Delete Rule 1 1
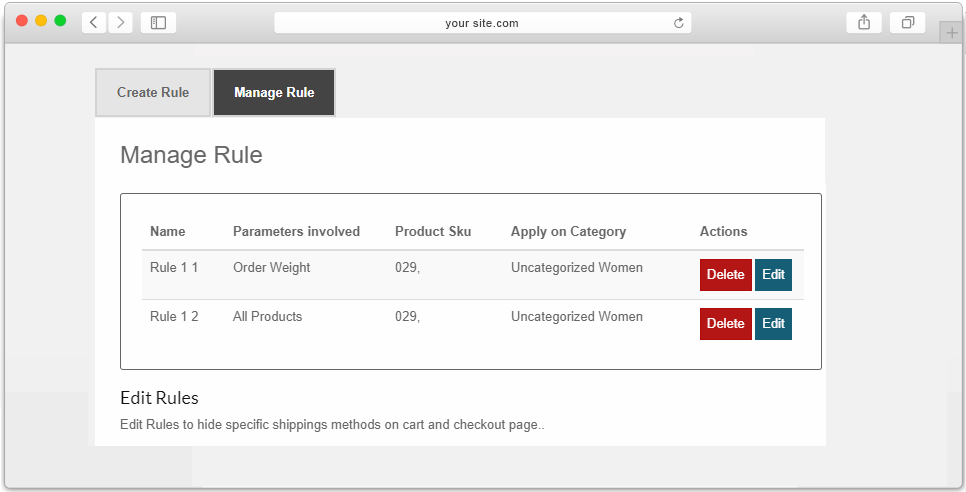The width and height of the screenshot is (966, 492). tap(726, 275)
